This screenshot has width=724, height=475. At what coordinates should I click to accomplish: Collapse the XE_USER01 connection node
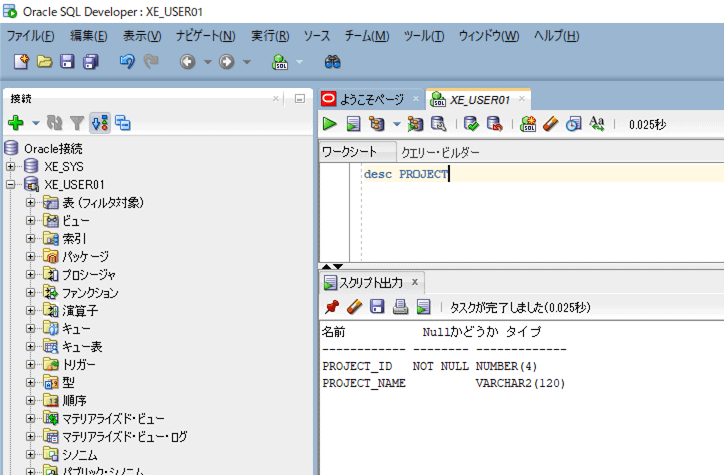[11, 185]
